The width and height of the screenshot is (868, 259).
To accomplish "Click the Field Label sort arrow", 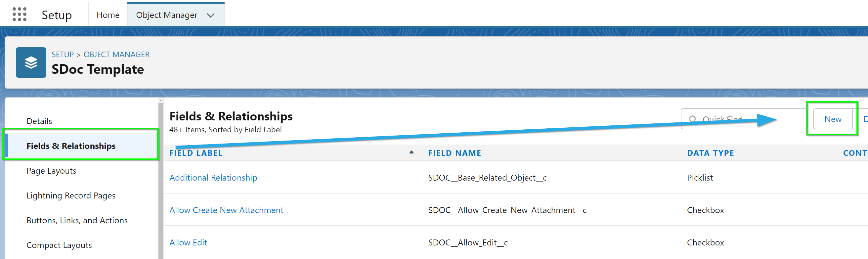I will tap(411, 152).
